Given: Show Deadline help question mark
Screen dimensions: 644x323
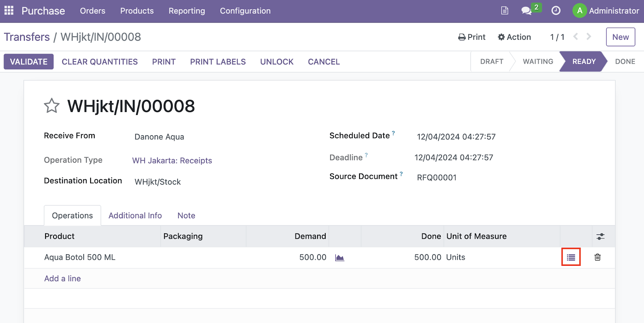Looking at the screenshot, I should 366,155.
